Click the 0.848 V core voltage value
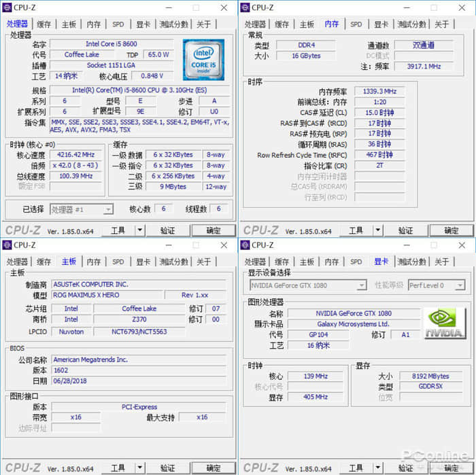This screenshot has height=475, width=476. [152, 76]
